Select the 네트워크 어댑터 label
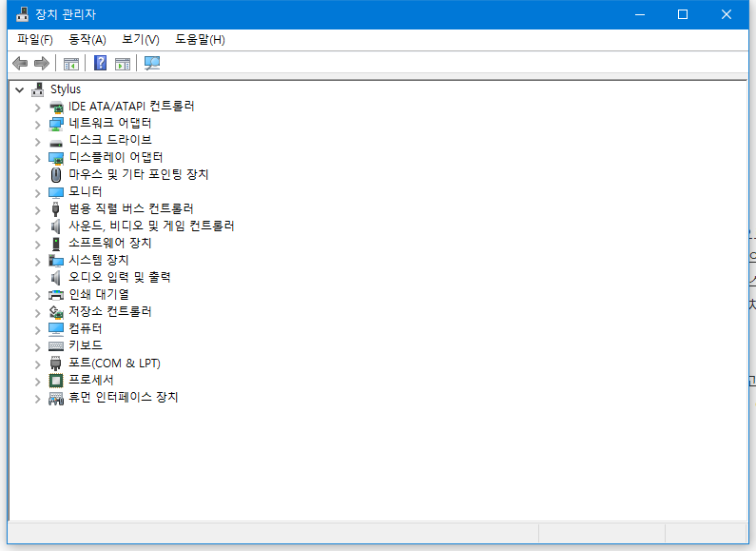 [x=110, y=123]
